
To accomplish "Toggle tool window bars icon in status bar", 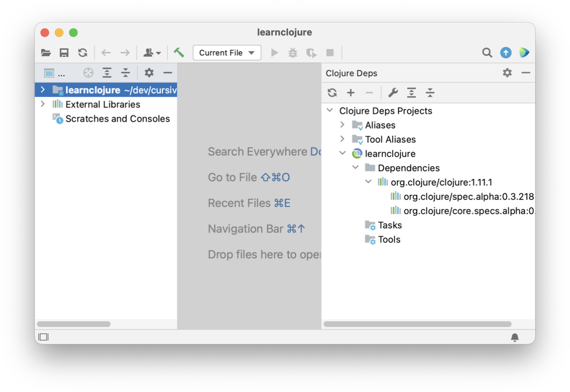I will pos(43,337).
